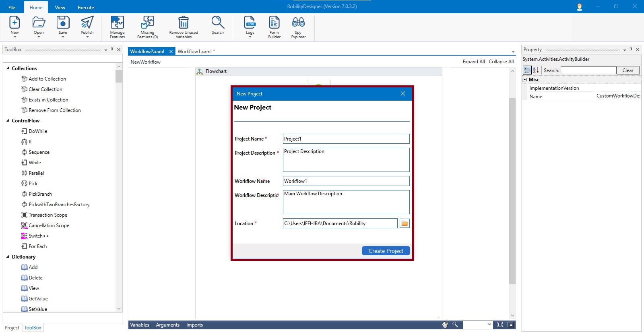Click the ToolBox vertical scrollbar
Viewport: 644px width, 333px height.
(x=119, y=189)
